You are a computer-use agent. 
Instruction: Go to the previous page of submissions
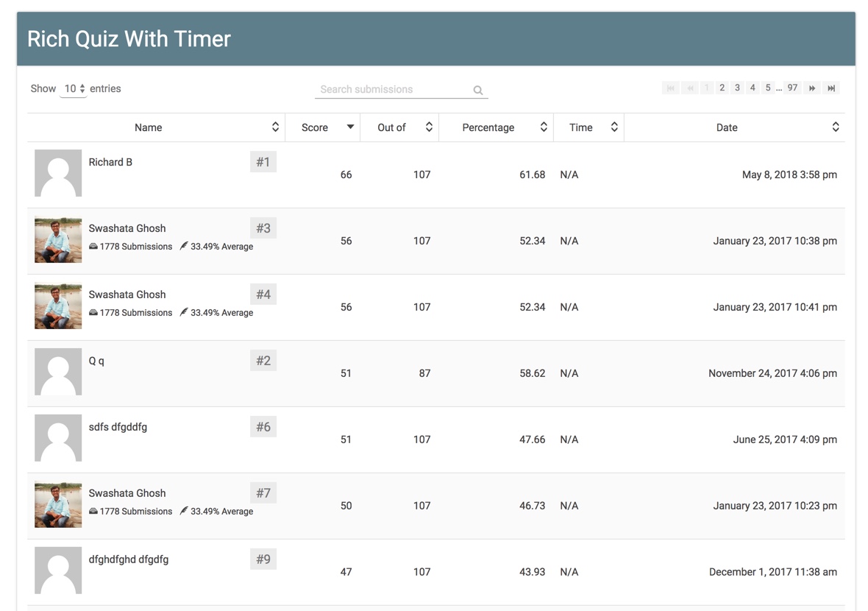click(x=689, y=88)
